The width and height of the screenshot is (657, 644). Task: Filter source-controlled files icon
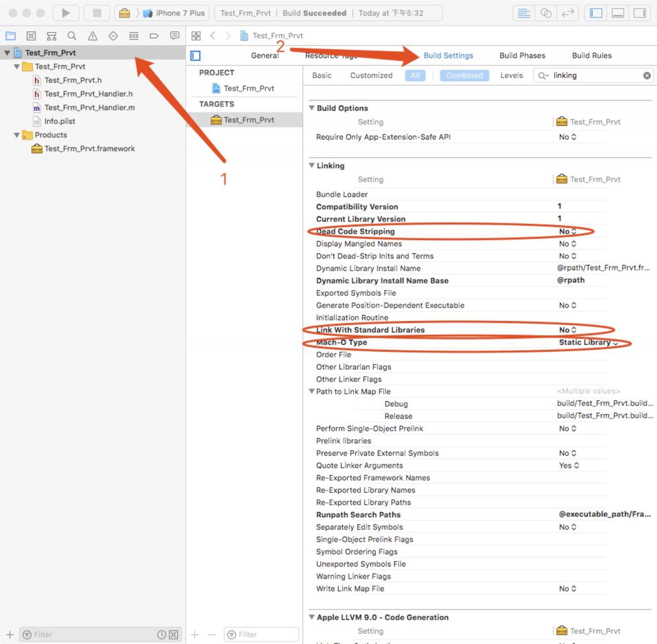[173, 635]
